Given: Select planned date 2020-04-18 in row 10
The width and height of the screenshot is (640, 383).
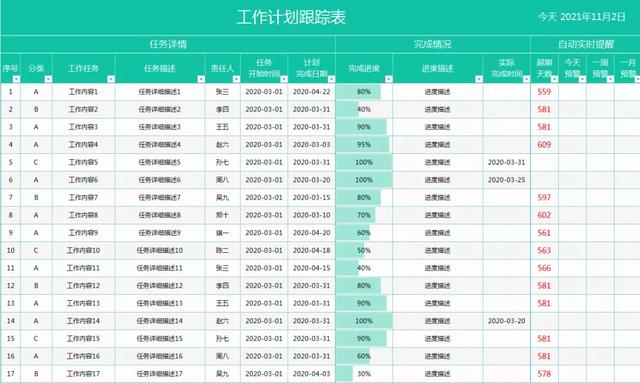Looking at the screenshot, I should click(311, 250).
